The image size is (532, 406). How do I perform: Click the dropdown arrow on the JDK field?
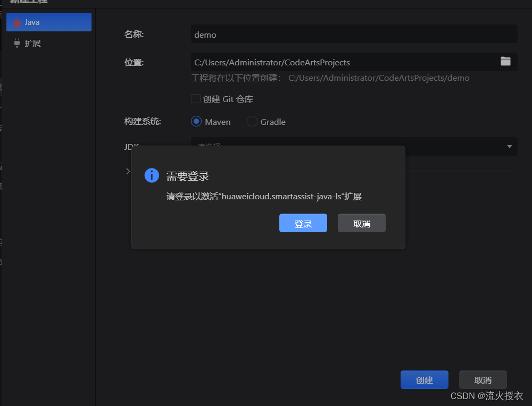[510, 147]
